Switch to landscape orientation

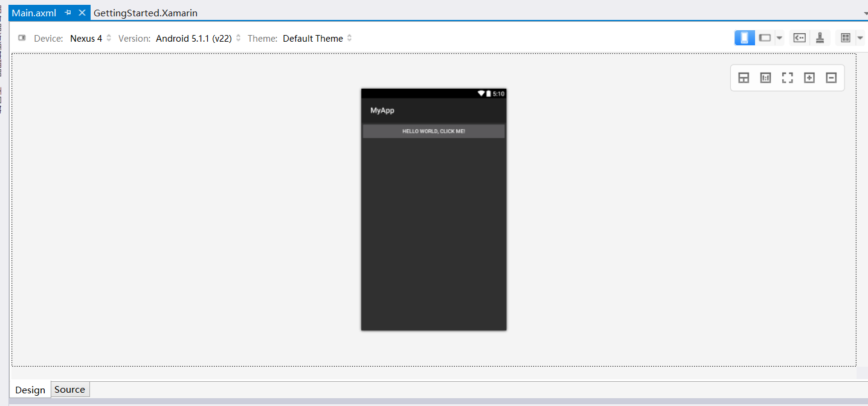(765, 38)
